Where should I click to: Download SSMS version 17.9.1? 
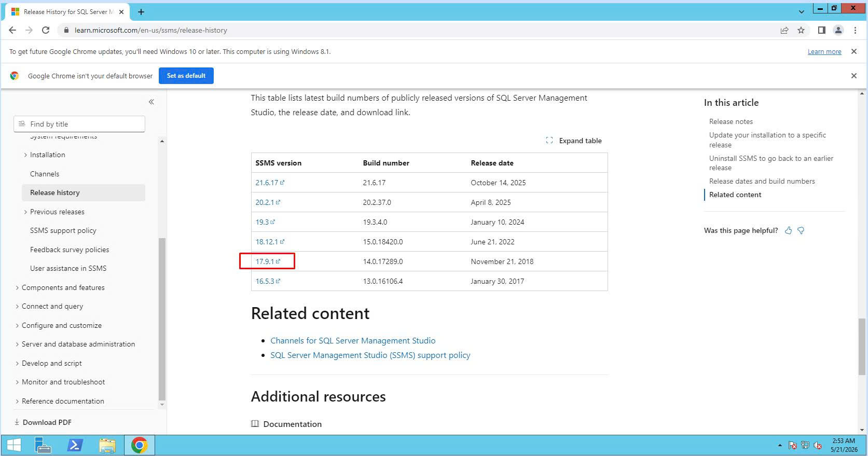[268, 261]
